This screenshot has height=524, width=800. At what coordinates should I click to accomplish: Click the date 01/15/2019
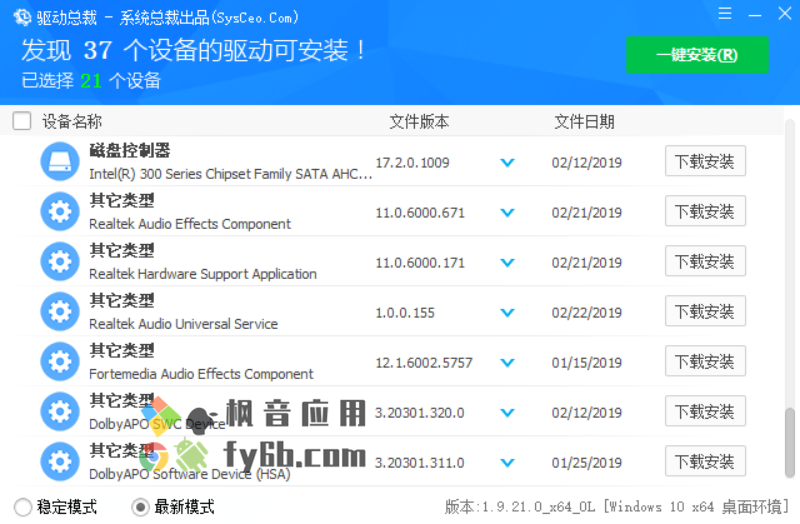587,363
